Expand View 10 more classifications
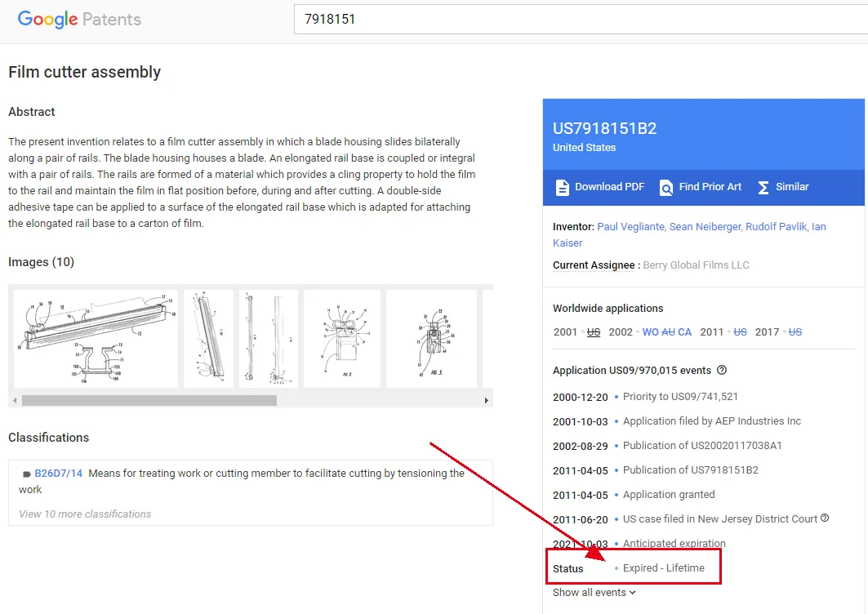The image size is (868, 614). coord(85,514)
